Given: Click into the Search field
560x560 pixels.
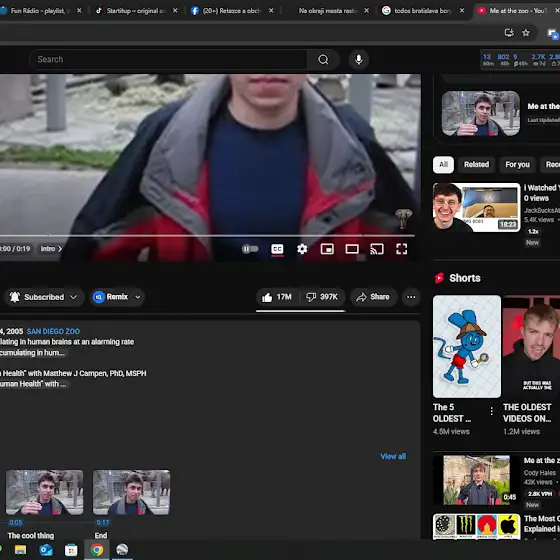Looking at the screenshot, I should [x=168, y=59].
